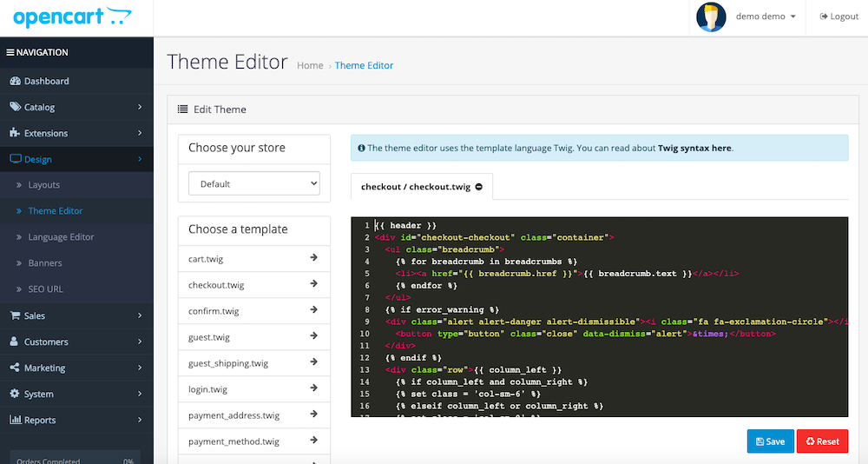The height and width of the screenshot is (464, 868).
Task: Go to Home breadcrumb
Action: point(310,65)
